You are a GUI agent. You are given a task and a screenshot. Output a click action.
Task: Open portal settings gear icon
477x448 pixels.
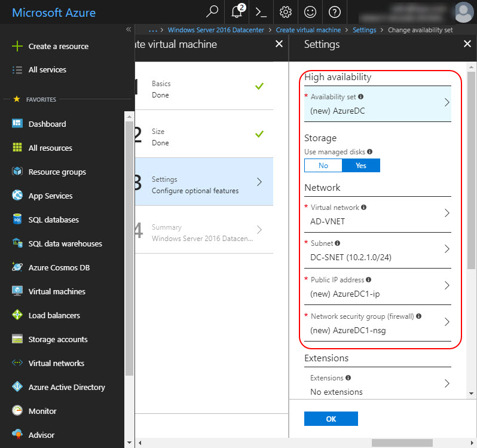pyautogui.click(x=286, y=12)
